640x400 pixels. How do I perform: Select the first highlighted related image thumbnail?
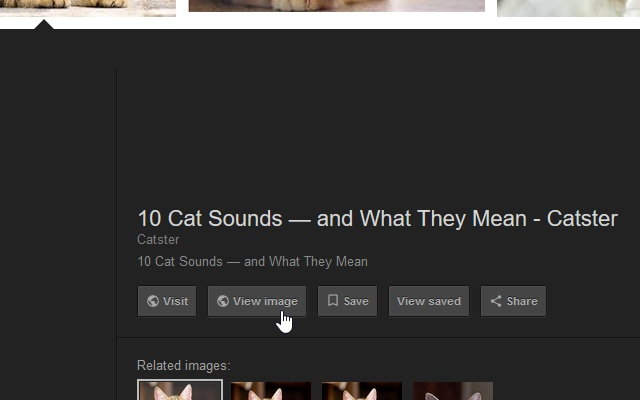click(x=180, y=390)
